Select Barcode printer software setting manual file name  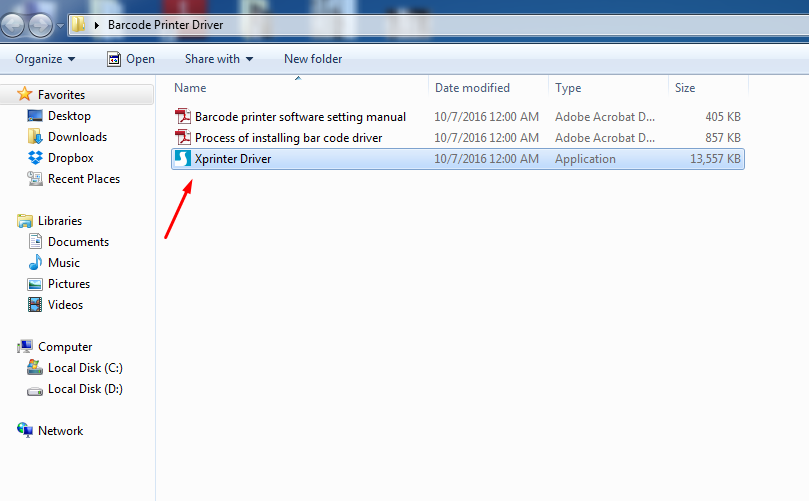point(300,117)
